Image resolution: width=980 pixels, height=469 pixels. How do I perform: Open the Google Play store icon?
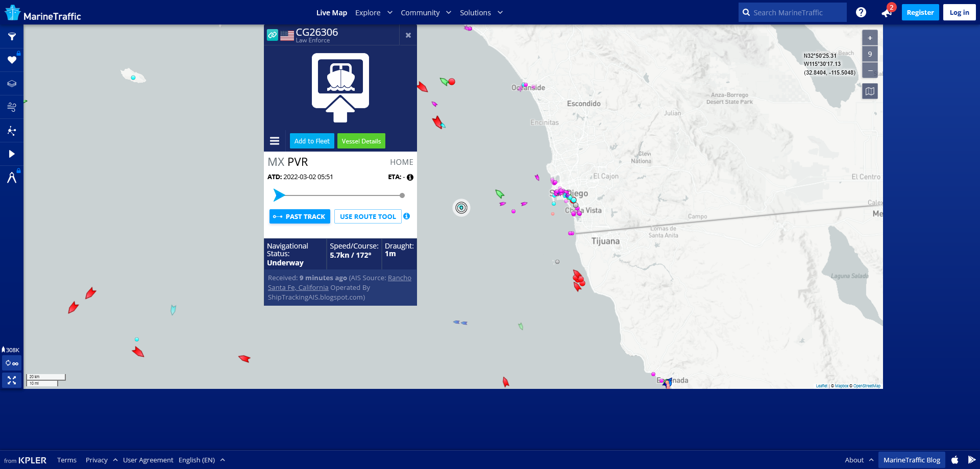tap(971, 460)
